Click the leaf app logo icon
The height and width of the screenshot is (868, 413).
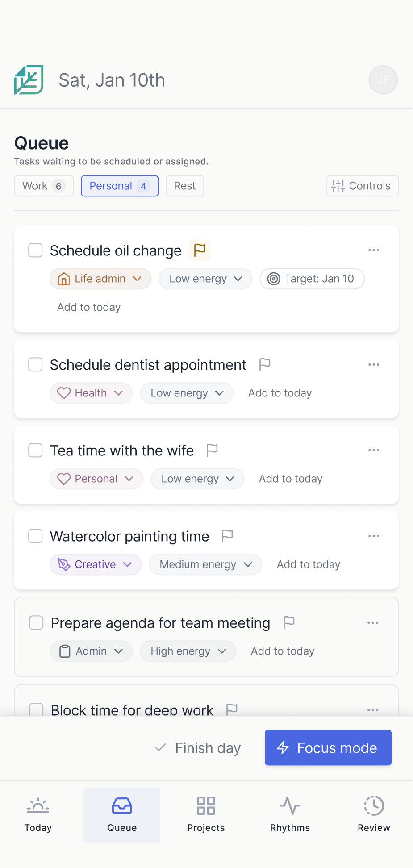[x=29, y=80]
